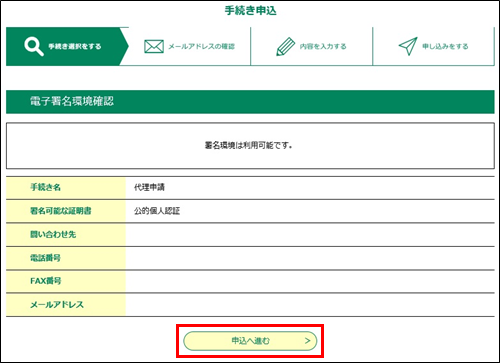500x363 pixels.
Task: Click the 電子署名環境確認 section header
Action: 250,102
